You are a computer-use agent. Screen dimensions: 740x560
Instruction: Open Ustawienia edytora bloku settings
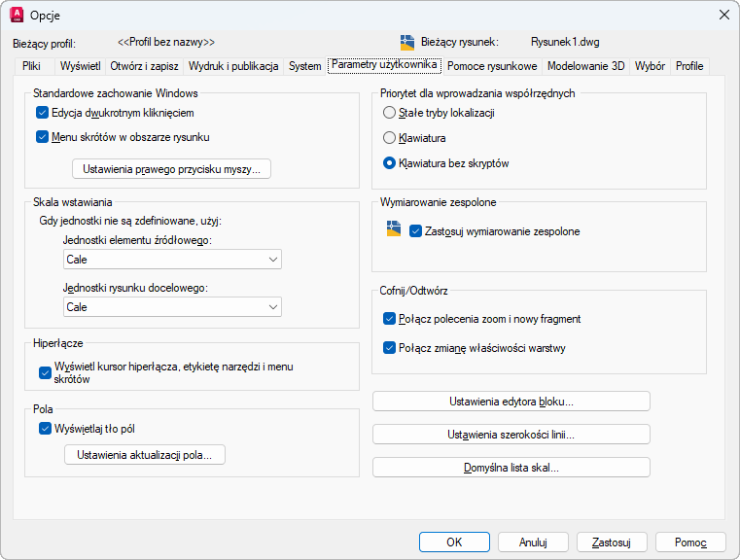(511, 402)
